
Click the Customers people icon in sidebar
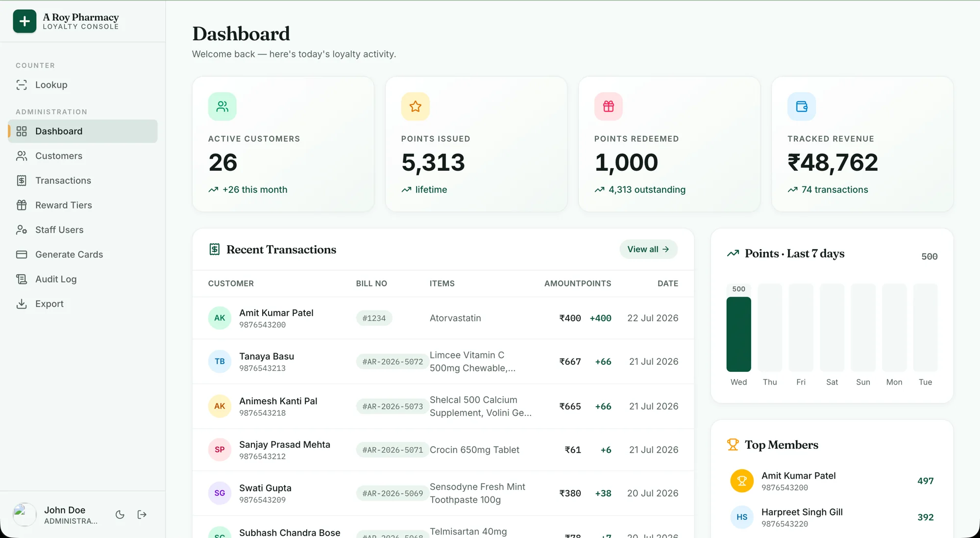tap(22, 156)
